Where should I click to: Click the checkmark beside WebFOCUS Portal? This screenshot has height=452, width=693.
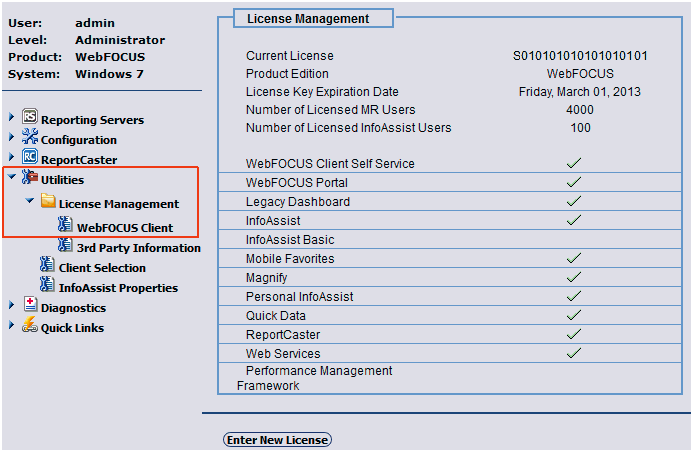pyautogui.click(x=574, y=182)
